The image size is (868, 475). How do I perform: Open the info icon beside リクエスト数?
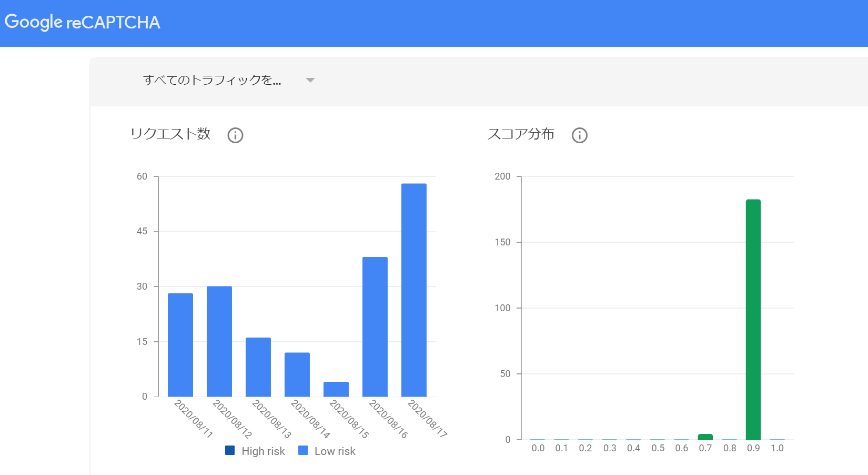coord(235,135)
